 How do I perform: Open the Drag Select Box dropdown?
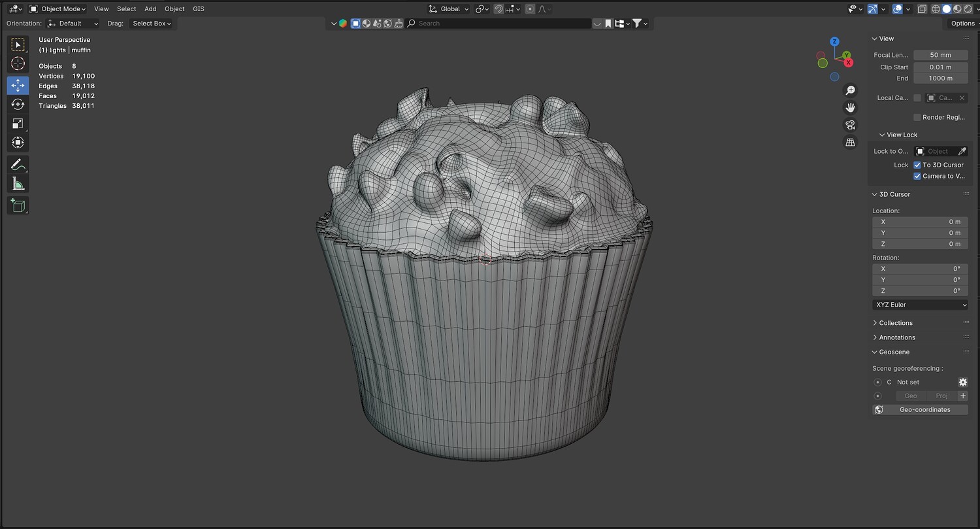point(152,24)
